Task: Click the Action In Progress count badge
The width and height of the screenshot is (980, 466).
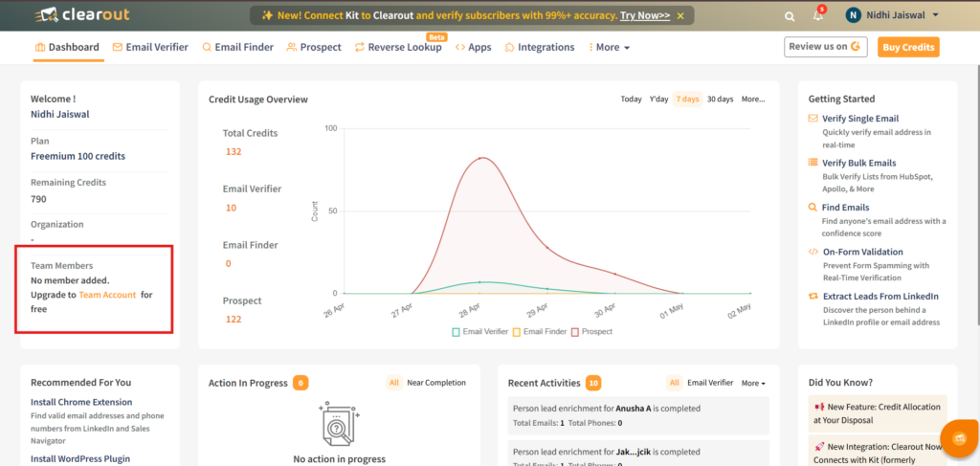Action: (301, 383)
